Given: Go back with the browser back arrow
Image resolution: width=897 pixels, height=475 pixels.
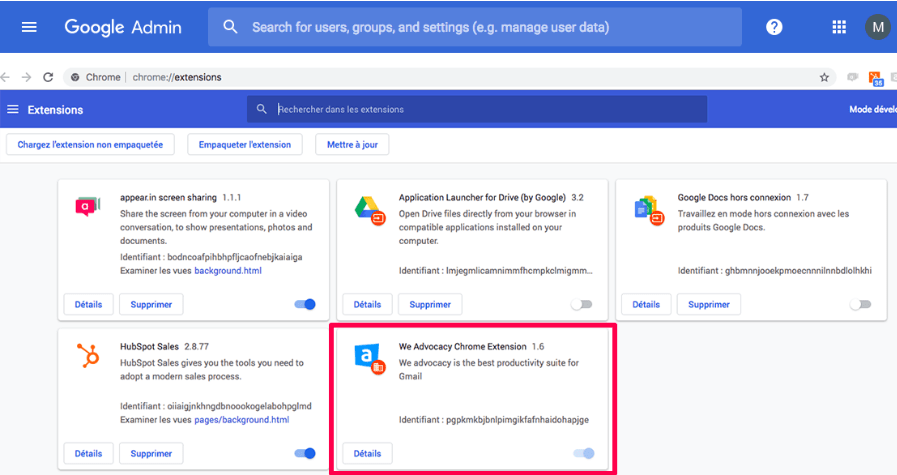Looking at the screenshot, I should click(5, 77).
